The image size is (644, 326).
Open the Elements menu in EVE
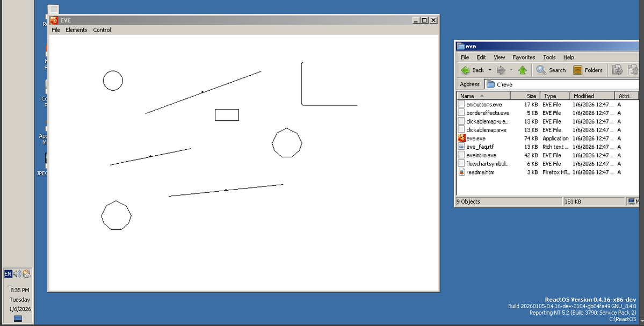(76, 30)
